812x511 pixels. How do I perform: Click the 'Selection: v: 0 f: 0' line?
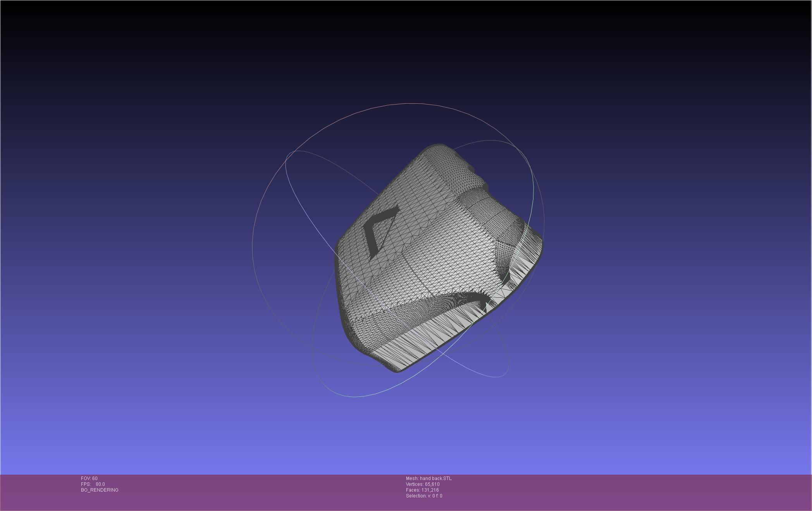click(x=424, y=496)
